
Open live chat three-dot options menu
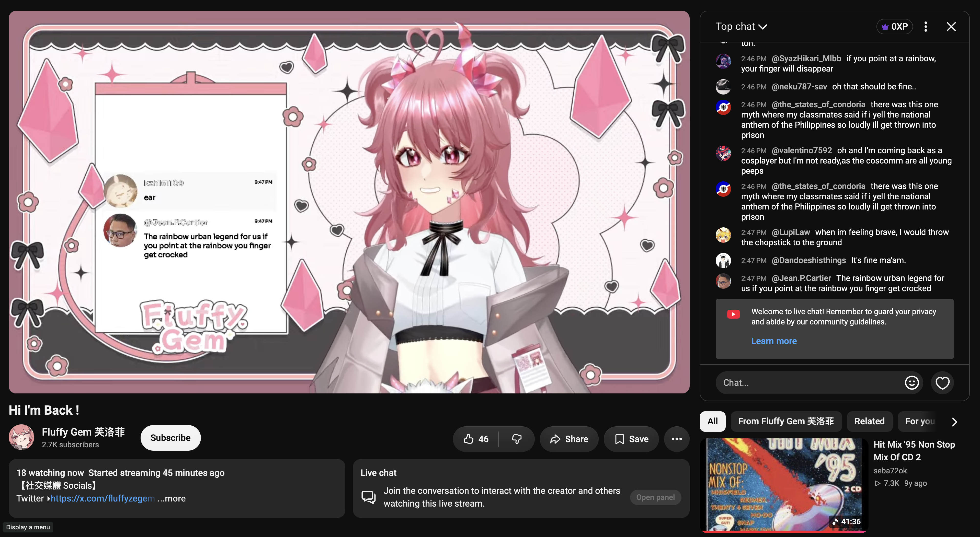pos(926,27)
